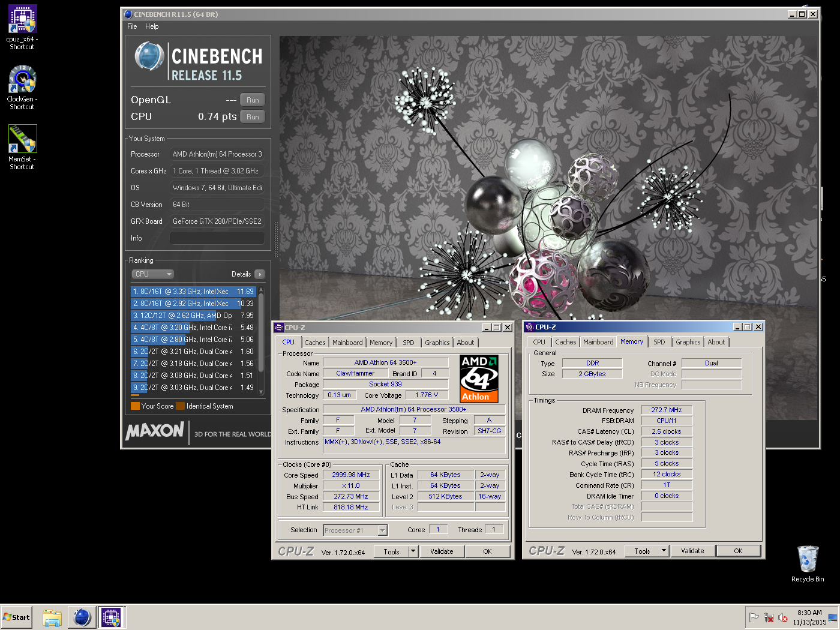Click the CPU-Z taskbar icon

tap(111, 617)
